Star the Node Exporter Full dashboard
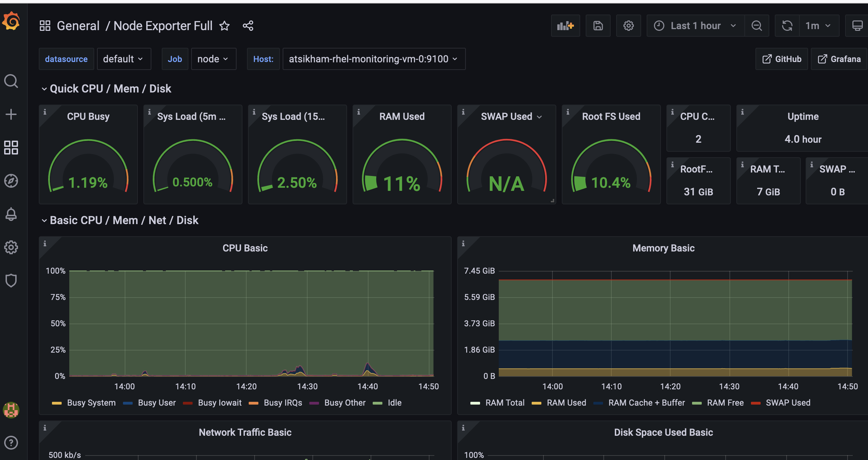Image resolution: width=868 pixels, height=460 pixels. click(224, 26)
